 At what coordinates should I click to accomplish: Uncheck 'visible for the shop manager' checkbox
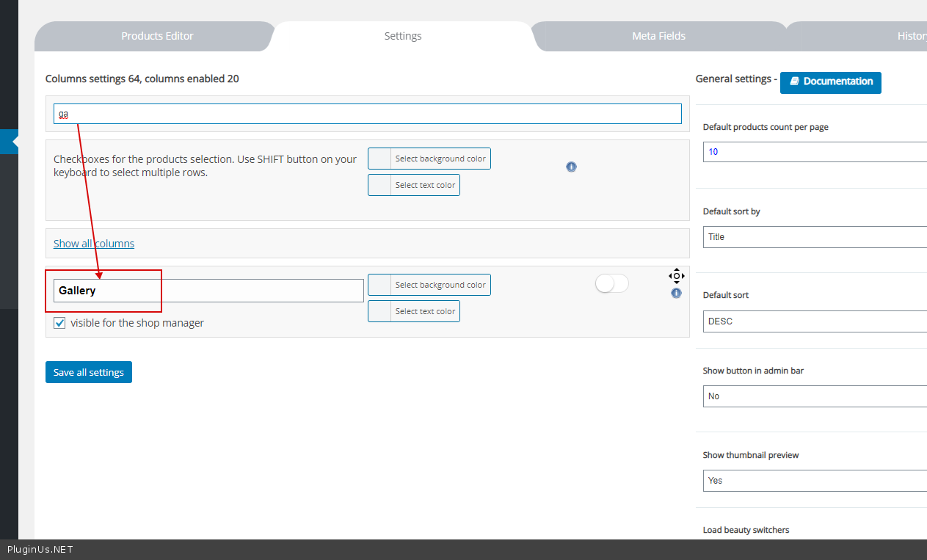click(60, 323)
